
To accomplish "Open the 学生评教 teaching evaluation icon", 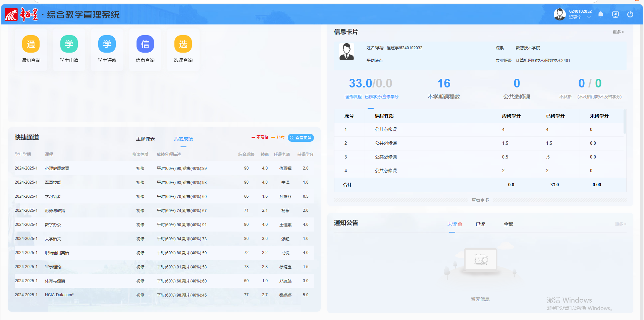I will click(107, 45).
